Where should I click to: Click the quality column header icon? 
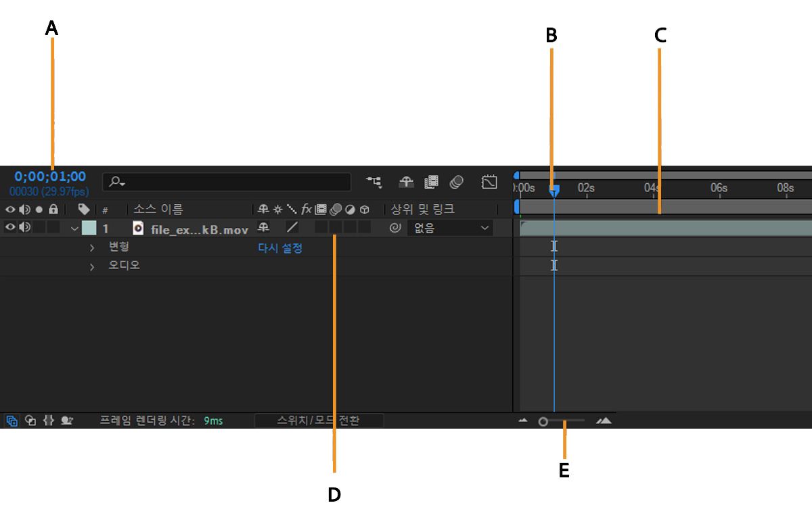click(x=291, y=210)
